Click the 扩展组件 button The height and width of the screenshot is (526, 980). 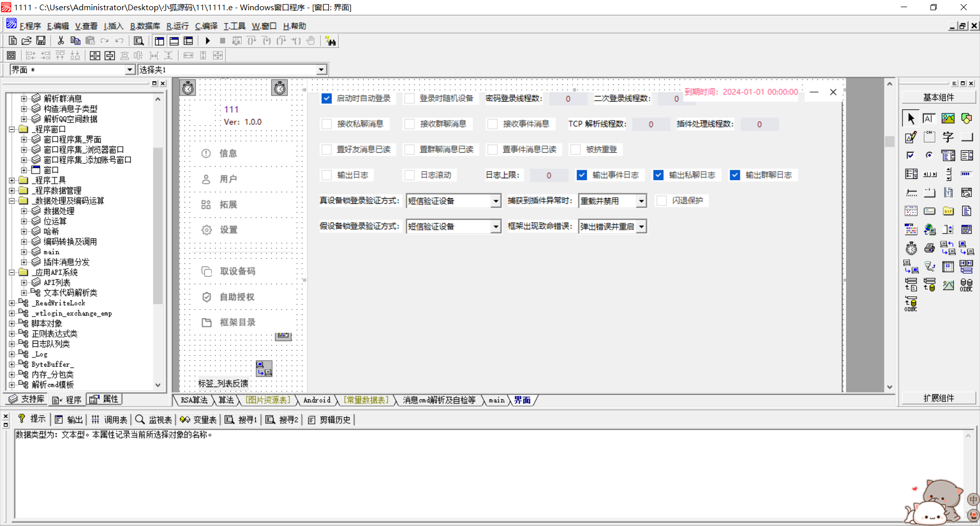pyautogui.click(x=938, y=398)
